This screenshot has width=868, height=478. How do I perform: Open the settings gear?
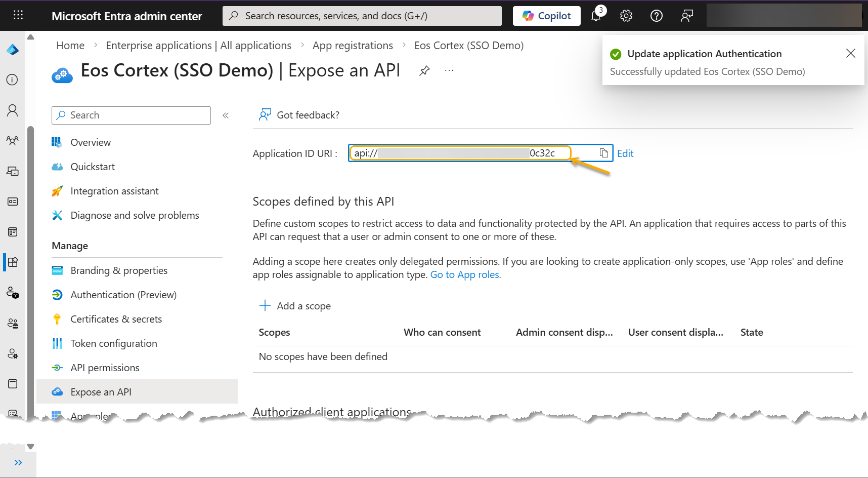click(x=626, y=16)
